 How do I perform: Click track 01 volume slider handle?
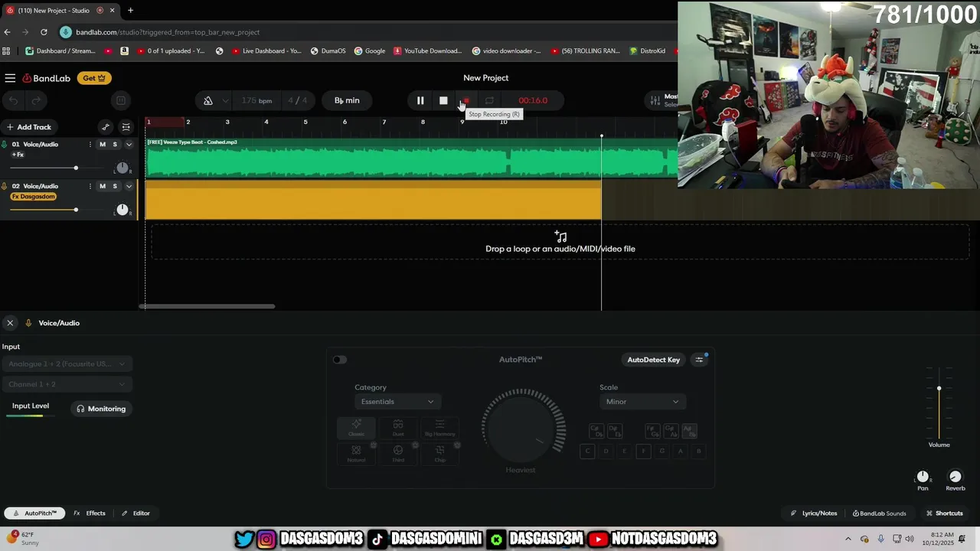click(x=76, y=168)
